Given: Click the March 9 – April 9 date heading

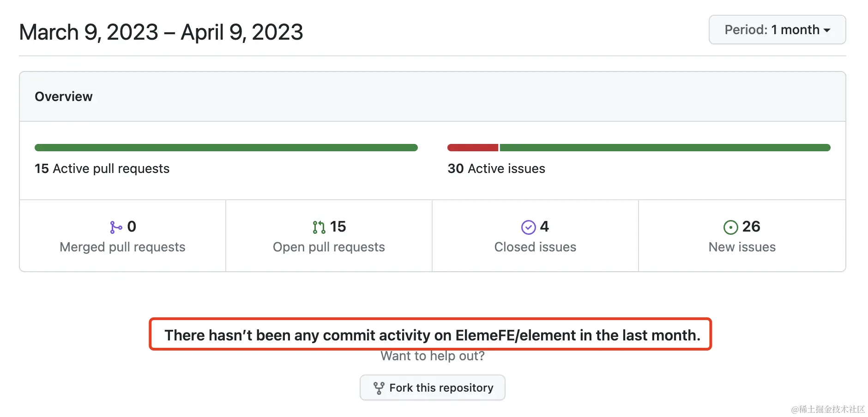Looking at the screenshot, I should [161, 32].
